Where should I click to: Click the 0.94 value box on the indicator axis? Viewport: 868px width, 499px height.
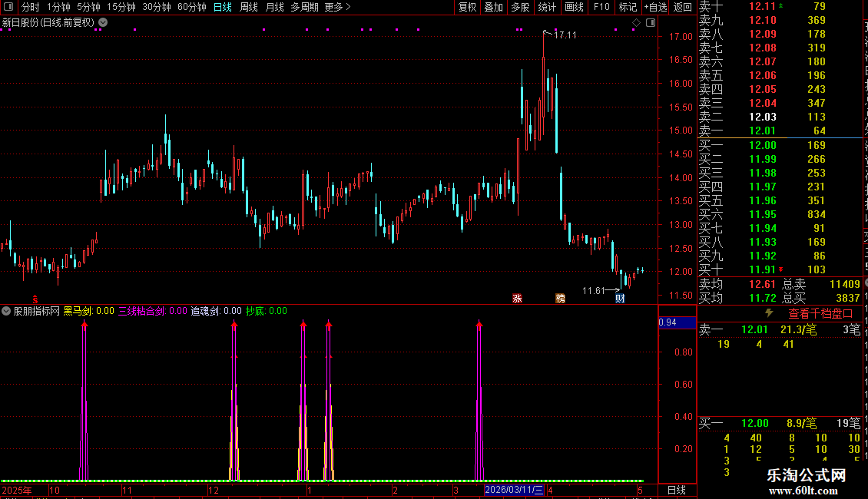coord(677,322)
